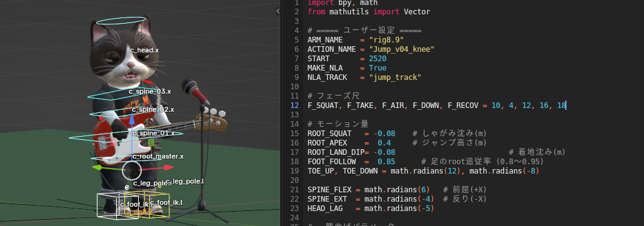Image resolution: width=644 pixels, height=226 pixels.
Task: Click the green Y-axis move gizmo arrow
Action: click(96, 167)
